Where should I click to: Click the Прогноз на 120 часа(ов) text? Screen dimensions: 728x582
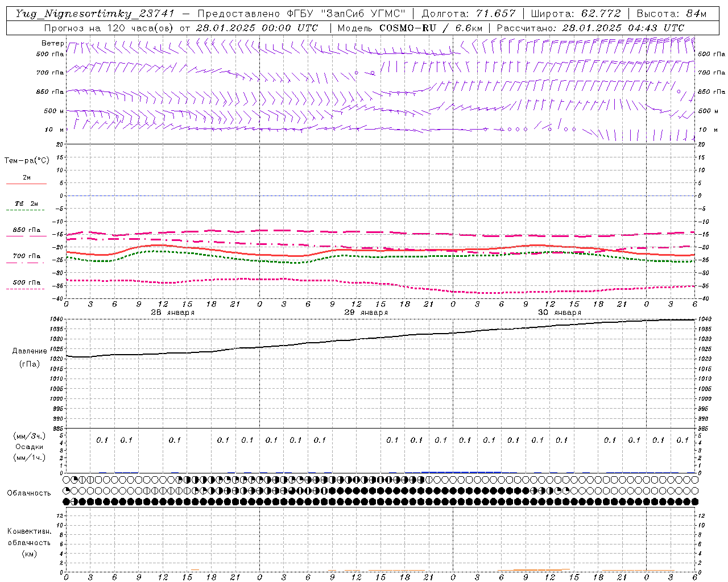[109, 28]
